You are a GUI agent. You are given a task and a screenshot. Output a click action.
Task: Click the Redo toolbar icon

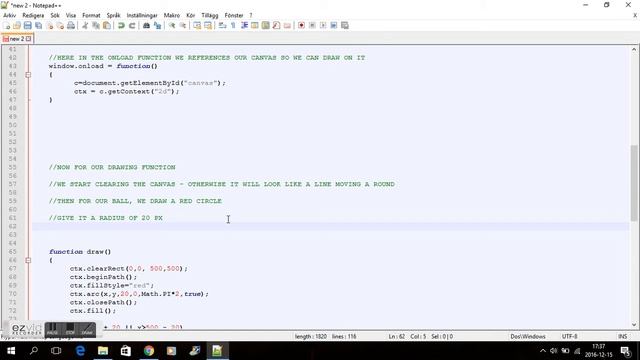click(132, 25)
